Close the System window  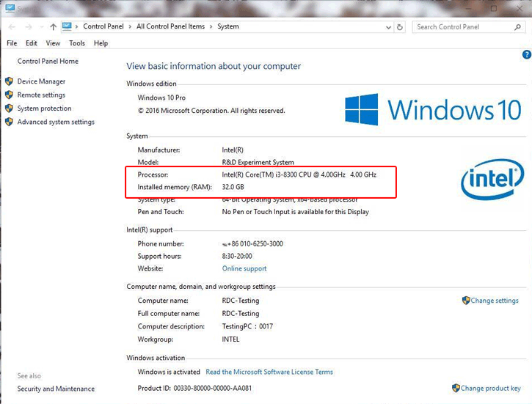[520, 8]
